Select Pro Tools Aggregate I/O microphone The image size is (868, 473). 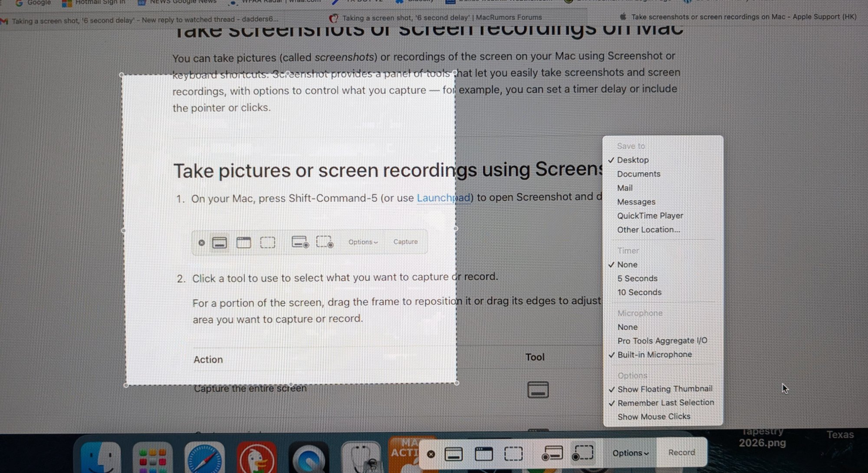coord(663,341)
